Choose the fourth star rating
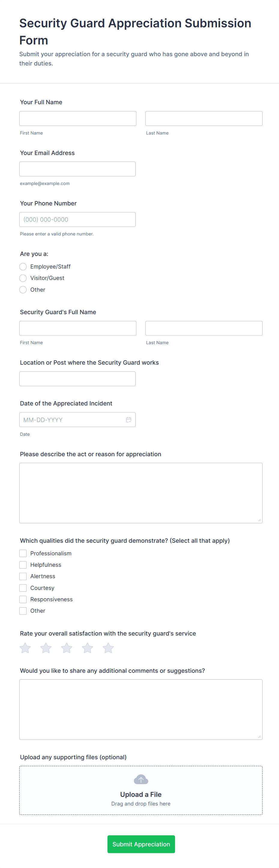This screenshot has width=279, height=868. point(88,648)
